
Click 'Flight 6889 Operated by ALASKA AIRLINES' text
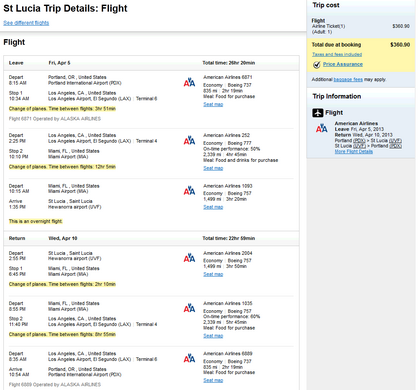(55, 384)
